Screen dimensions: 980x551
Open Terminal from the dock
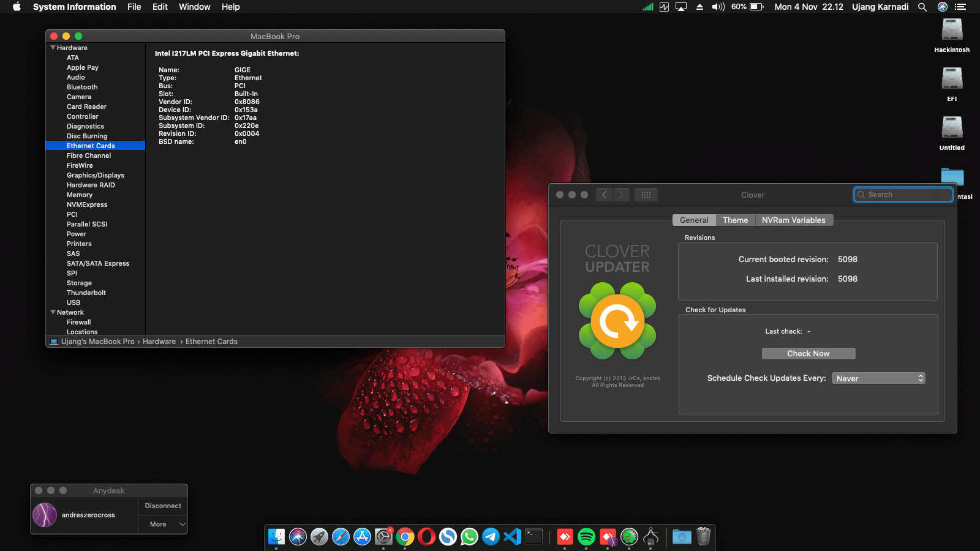(534, 537)
